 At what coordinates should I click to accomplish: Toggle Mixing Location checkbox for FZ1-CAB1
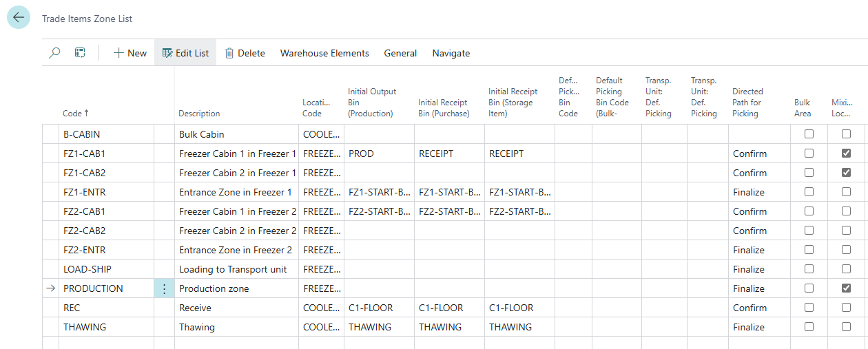846,154
